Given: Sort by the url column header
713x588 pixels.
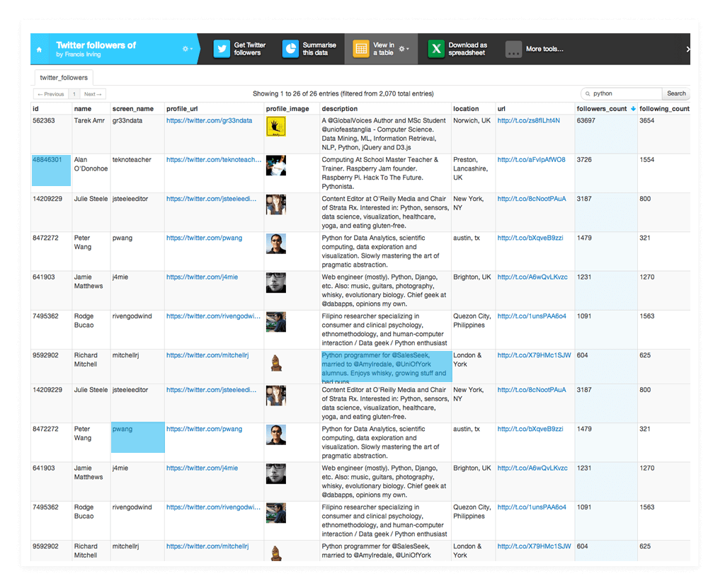Looking at the screenshot, I should pos(501,108).
